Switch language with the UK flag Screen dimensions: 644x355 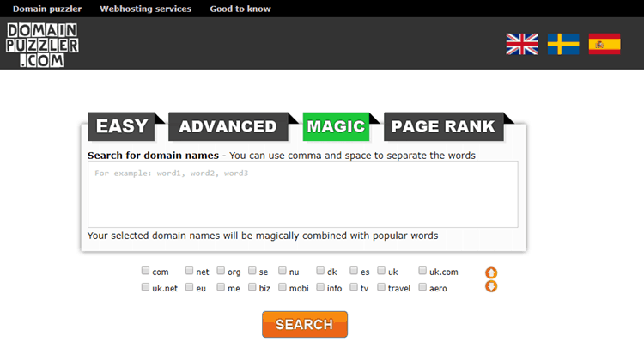(522, 44)
